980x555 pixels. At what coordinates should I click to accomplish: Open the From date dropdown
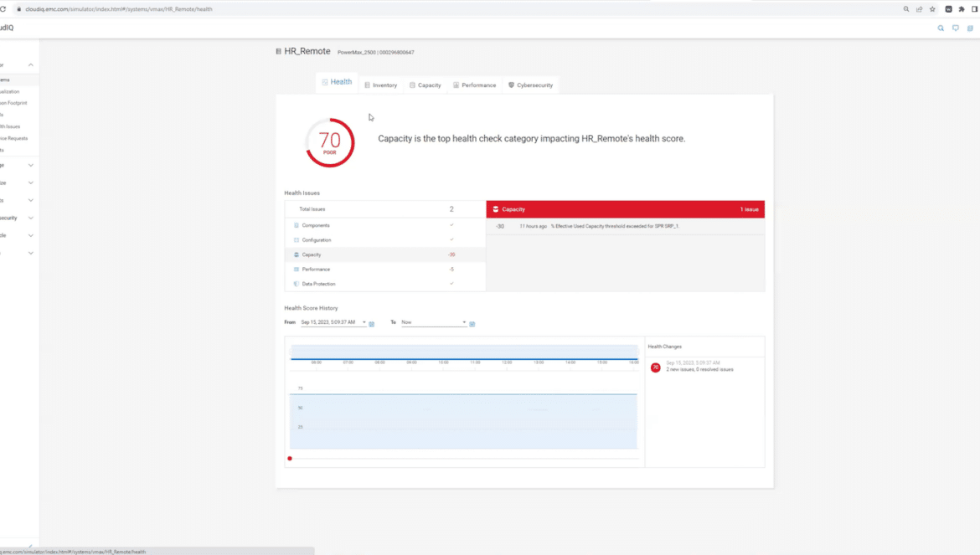pos(333,322)
